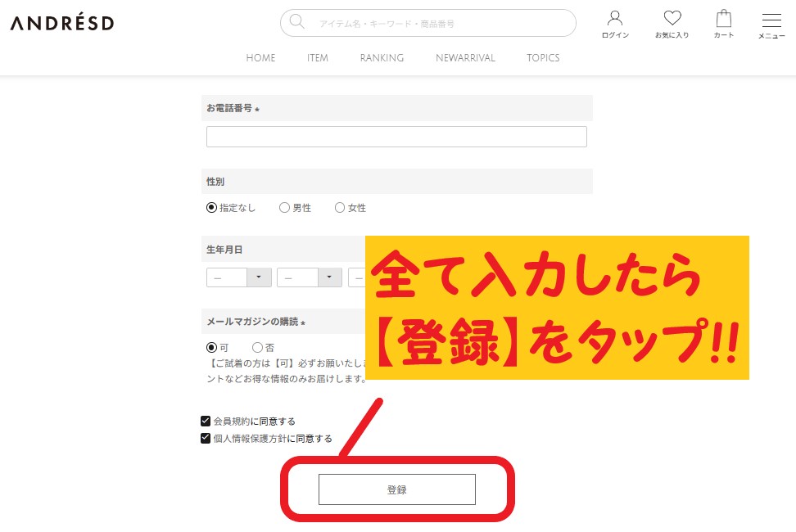This screenshot has height=532, width=796.
Task: Go to the HOME nav item
Action: pyautogui.click(x=260, y=58)
